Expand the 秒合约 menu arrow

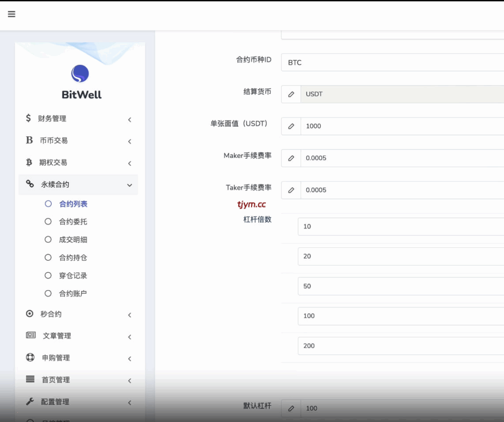(x=129, y=315)
